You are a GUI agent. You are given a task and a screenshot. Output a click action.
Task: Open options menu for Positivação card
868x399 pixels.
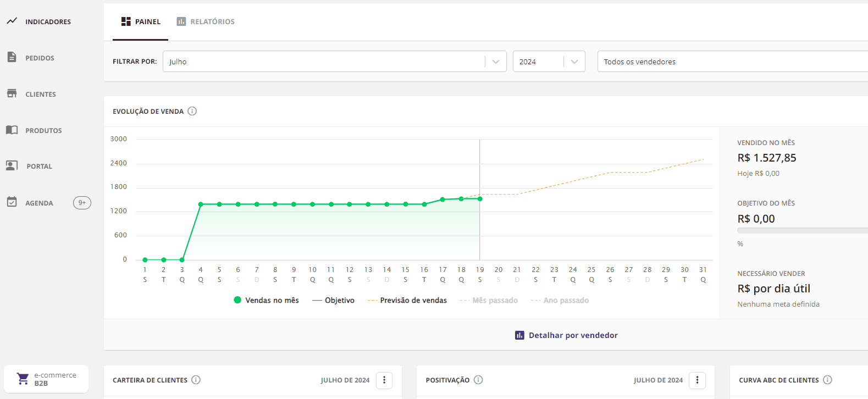tap(697, 380)
